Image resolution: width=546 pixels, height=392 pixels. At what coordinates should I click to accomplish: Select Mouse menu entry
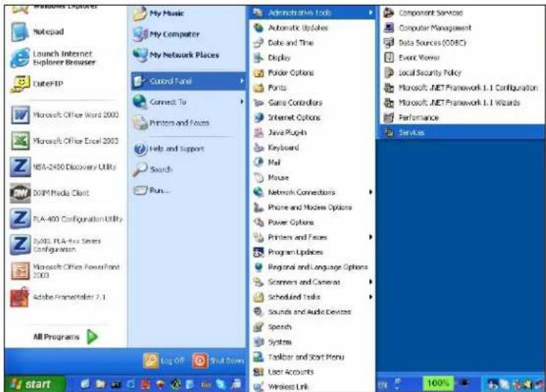pyautogui.click(x=312, y=178)
